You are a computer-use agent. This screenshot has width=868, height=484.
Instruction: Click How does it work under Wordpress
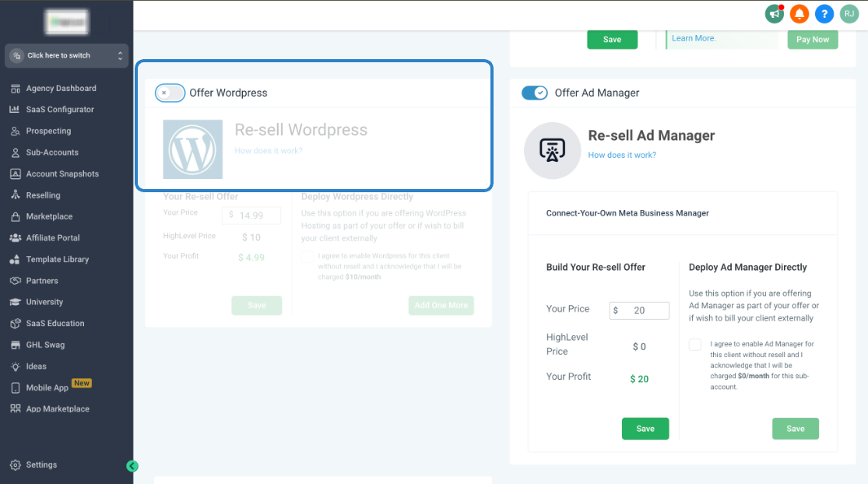tap(269, 151)
